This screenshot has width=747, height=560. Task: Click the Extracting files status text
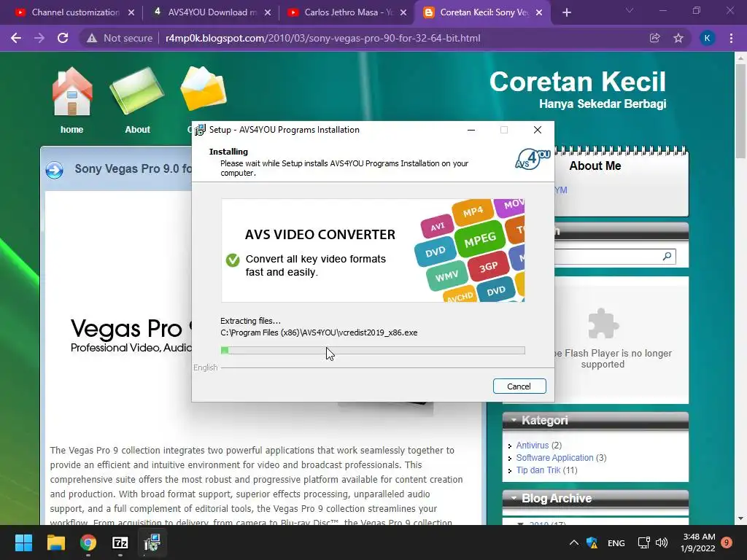coord(251,321)
